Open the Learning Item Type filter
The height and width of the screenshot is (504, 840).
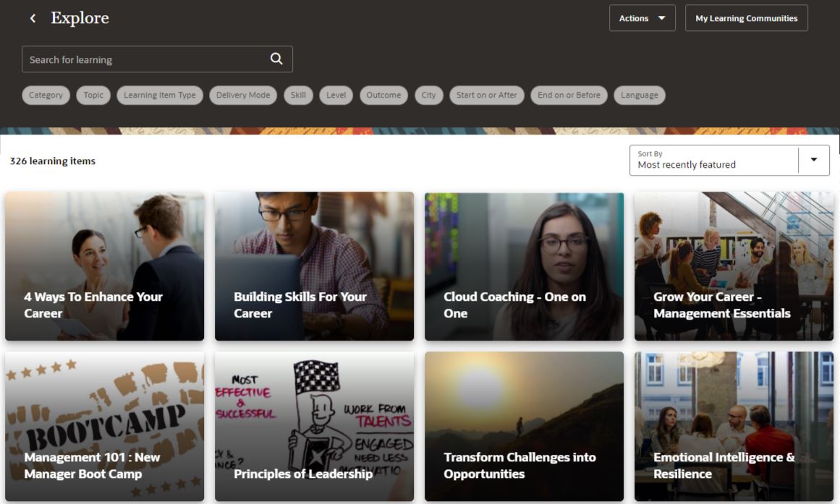[160, 95]
